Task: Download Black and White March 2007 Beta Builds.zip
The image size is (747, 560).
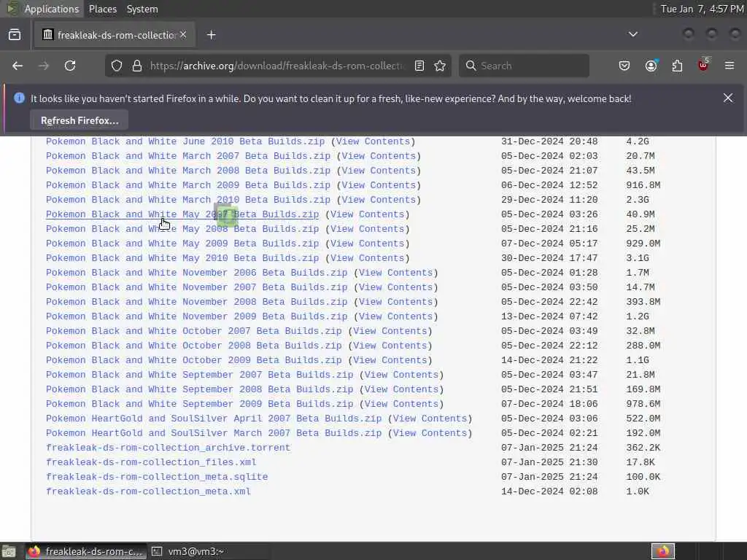Action: point(187,156)
